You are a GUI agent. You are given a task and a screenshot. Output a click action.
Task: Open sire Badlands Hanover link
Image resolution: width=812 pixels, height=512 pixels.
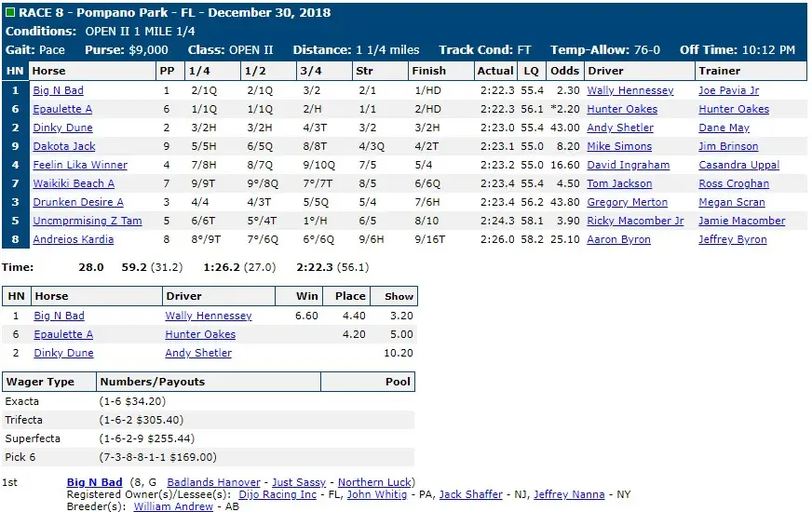pos(213,482)
